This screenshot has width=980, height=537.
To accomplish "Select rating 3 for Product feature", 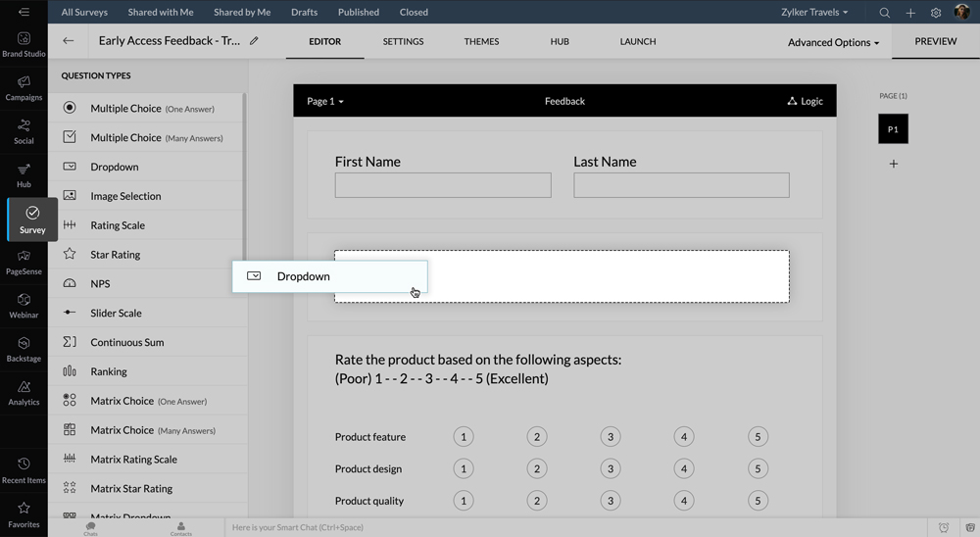I will 610,437.
